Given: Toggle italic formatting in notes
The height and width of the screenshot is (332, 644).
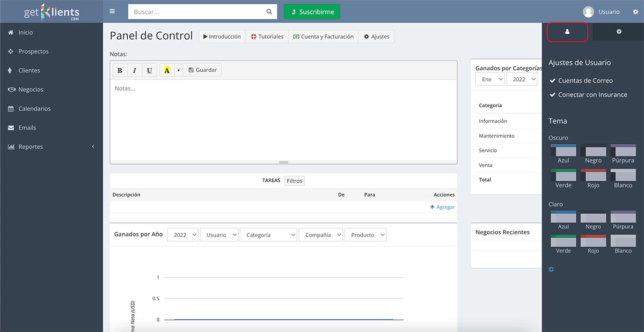Looking at the screenshot, I should coord(134,70).
